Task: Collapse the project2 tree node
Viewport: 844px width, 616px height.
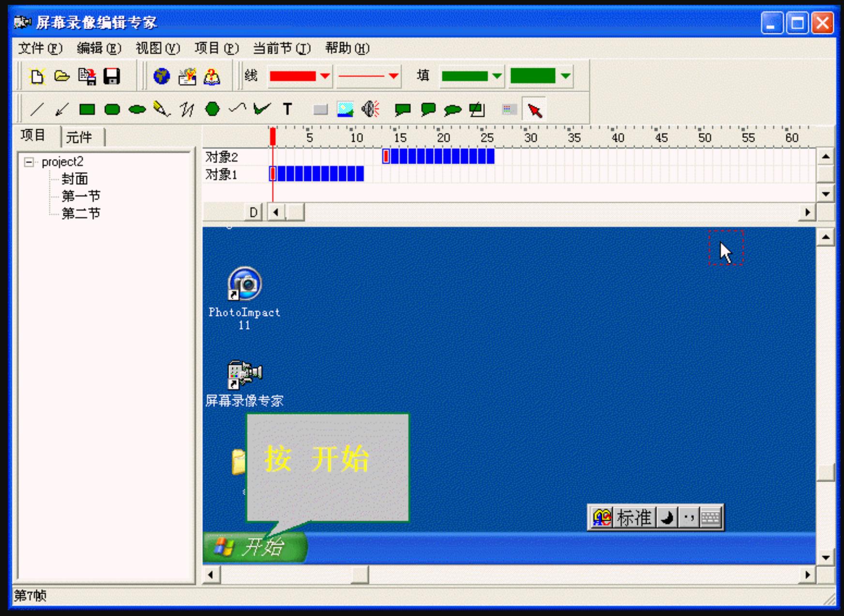Action: click(x=30, y=162)
